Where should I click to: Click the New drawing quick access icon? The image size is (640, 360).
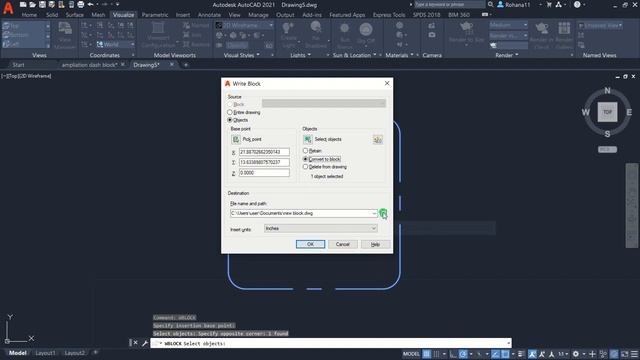click(23, 4)
